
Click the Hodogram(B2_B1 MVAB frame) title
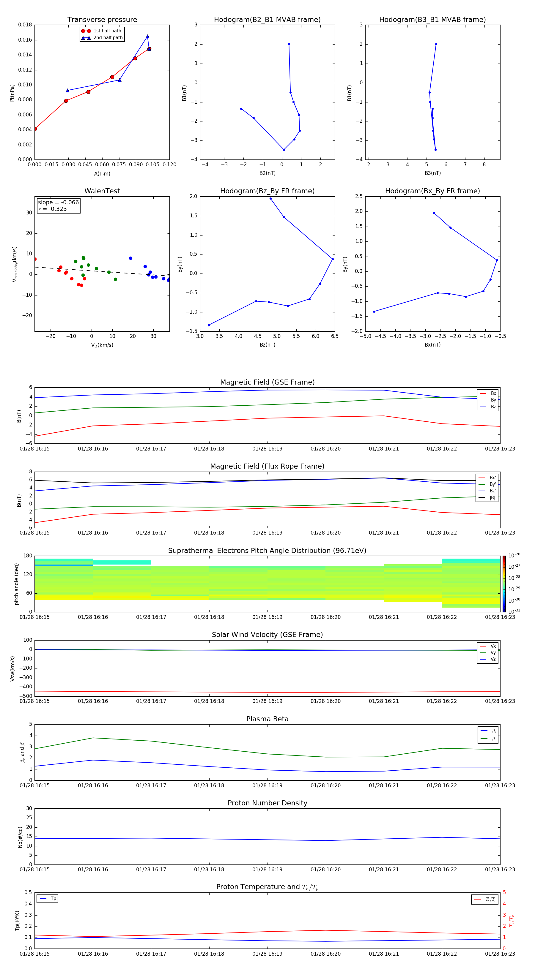(x=267, y=19)
